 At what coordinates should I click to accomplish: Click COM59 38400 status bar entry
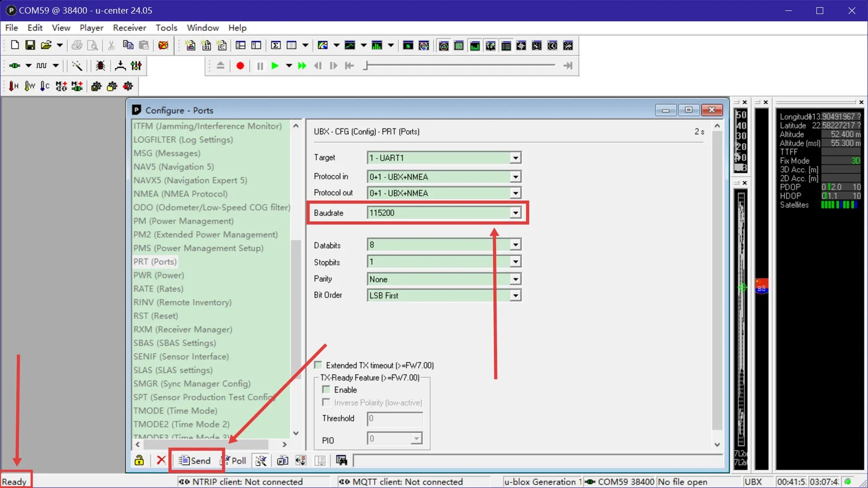(619, 481)
